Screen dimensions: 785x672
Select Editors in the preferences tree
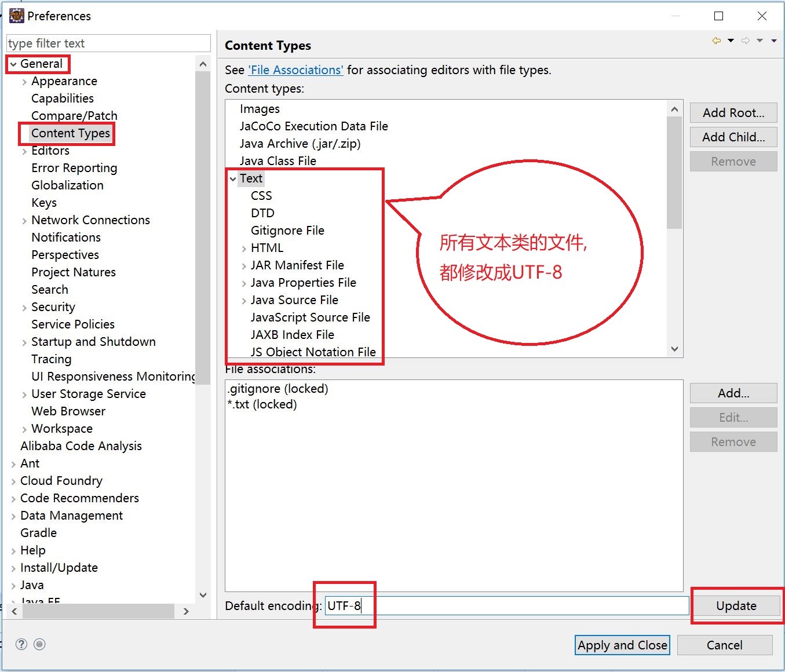coord(50,151)
